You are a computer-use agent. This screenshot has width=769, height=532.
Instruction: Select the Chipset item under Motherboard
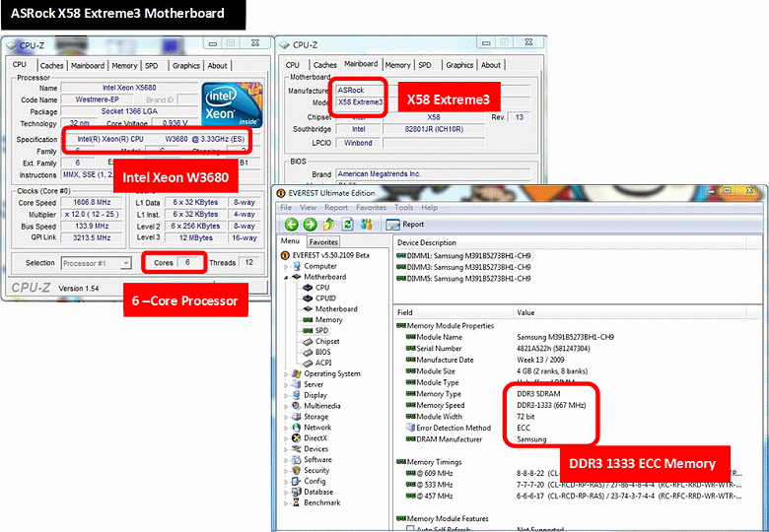(x=328, y=342)
